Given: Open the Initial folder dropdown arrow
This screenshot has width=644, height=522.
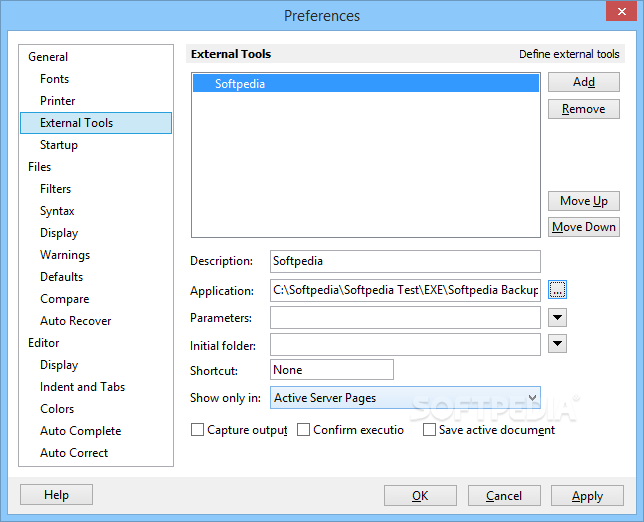Looking at the screenshot, I should (557, 343).
